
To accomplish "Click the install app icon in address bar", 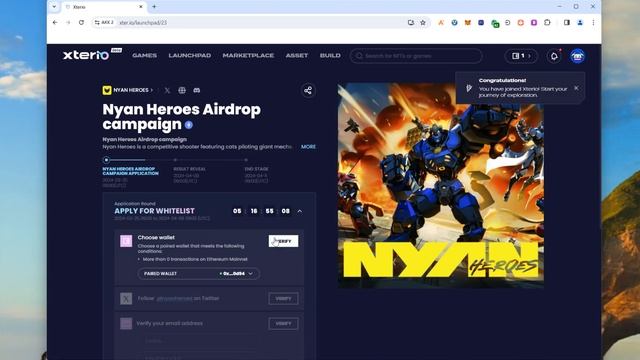I will point(411,23).
